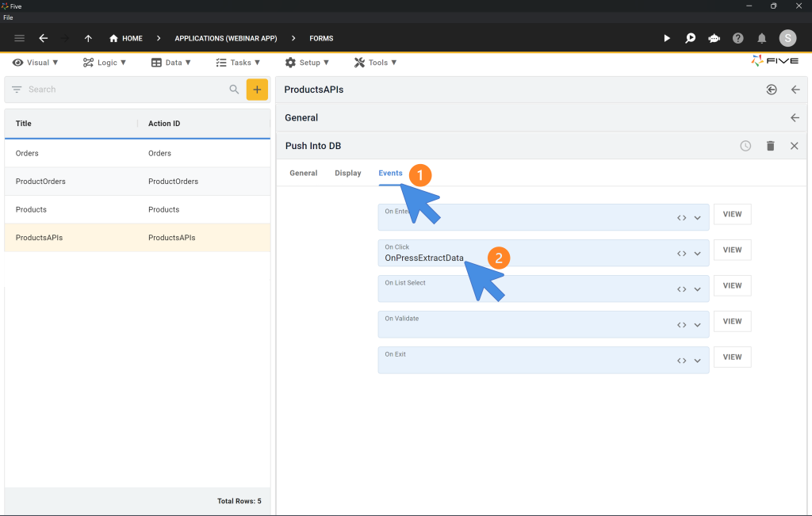Open the inspect magnifier icon in header
812x516 pixels.
pyautogui.click(x=691, y=38)
